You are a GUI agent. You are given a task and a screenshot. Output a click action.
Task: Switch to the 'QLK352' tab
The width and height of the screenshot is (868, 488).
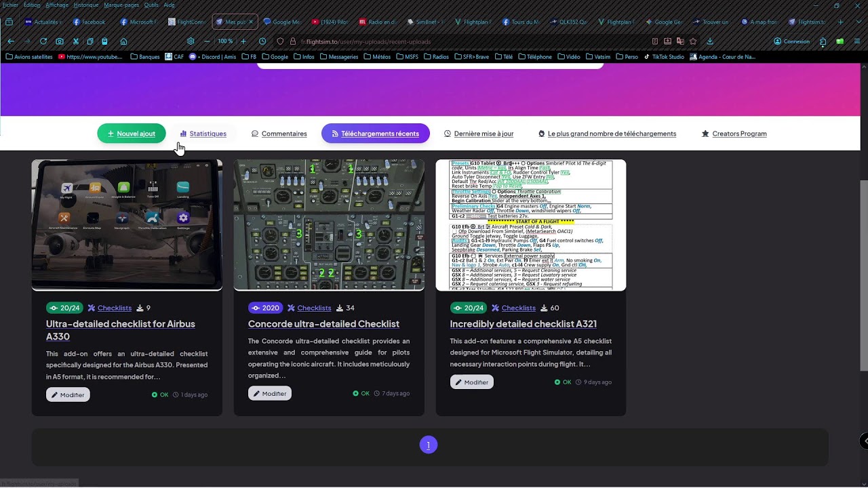point(570,22)
